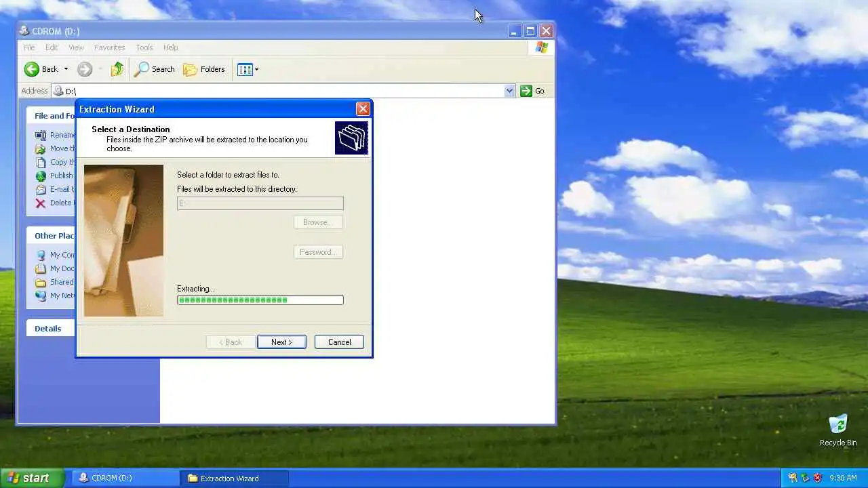Toggle the Folders pane button
868x488 pixels.
204,69
